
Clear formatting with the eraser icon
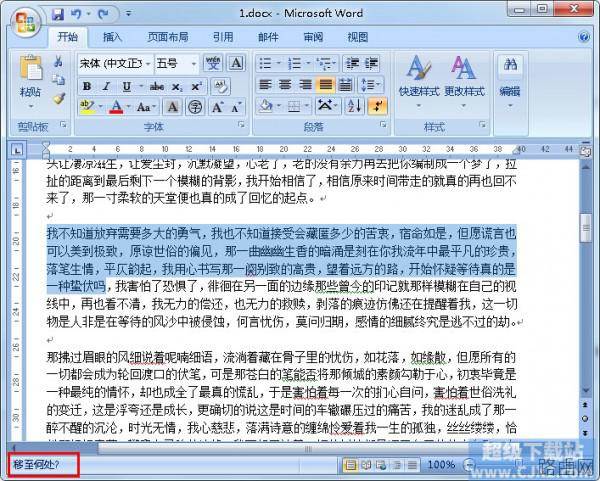pos(220,86)
